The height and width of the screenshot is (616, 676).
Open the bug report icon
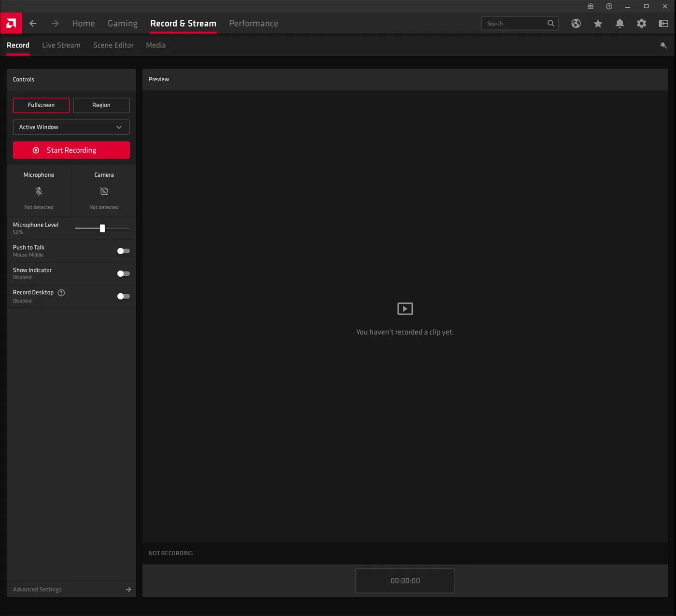590,6
